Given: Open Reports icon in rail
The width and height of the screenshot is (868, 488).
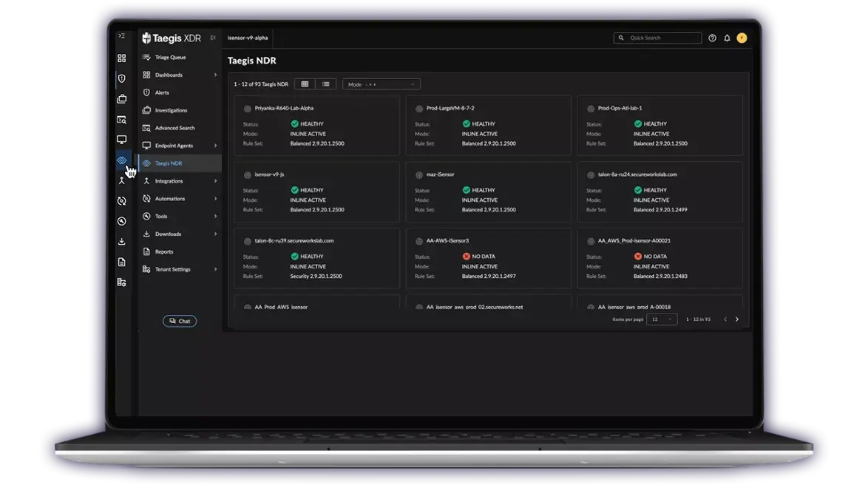Looking at the screenshot, I should pyautogui.click(x=122, y=262).
